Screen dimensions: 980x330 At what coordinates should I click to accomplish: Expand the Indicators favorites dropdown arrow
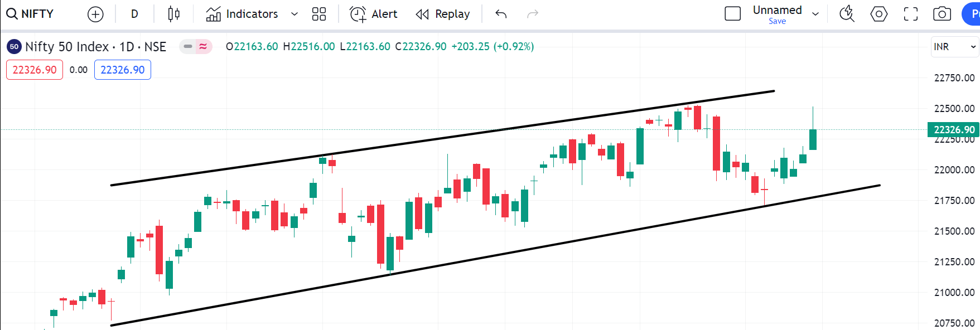point(295,14)
